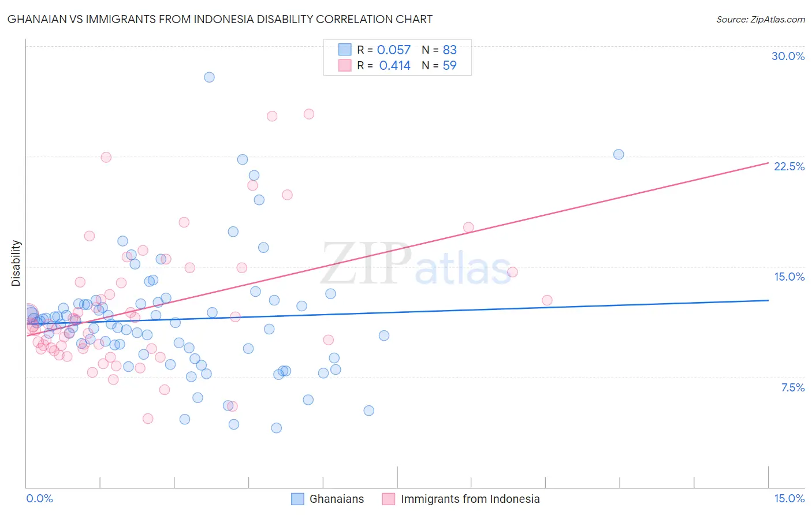This screenshot has height=515, width=812.
Task: Click the pink Immigrants from Indonesia legend swatch
Action: coord(389,499)
